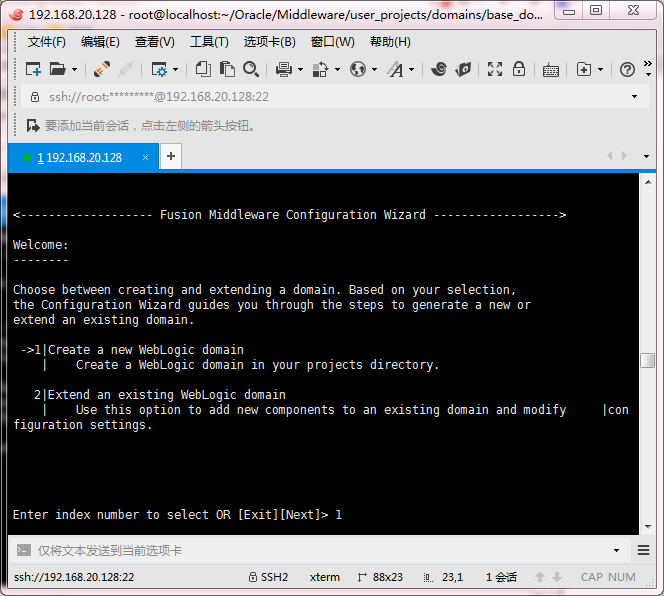Click the Xftp swirl toolbar icon

click(439, 69)
